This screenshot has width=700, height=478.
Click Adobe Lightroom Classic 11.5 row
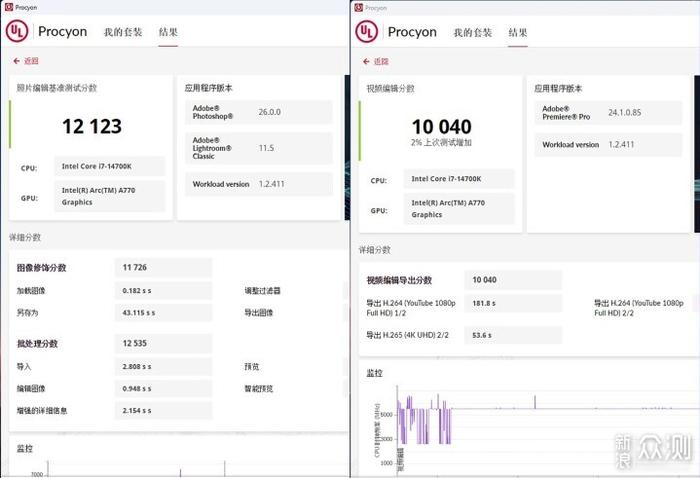259,148
